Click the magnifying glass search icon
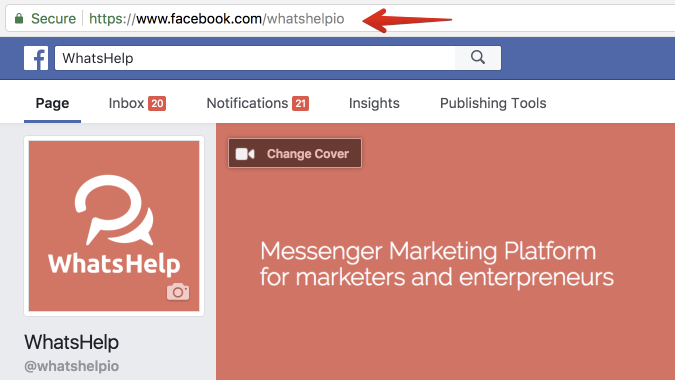Viewport: 675px width, 380px height. click(478, 58)
